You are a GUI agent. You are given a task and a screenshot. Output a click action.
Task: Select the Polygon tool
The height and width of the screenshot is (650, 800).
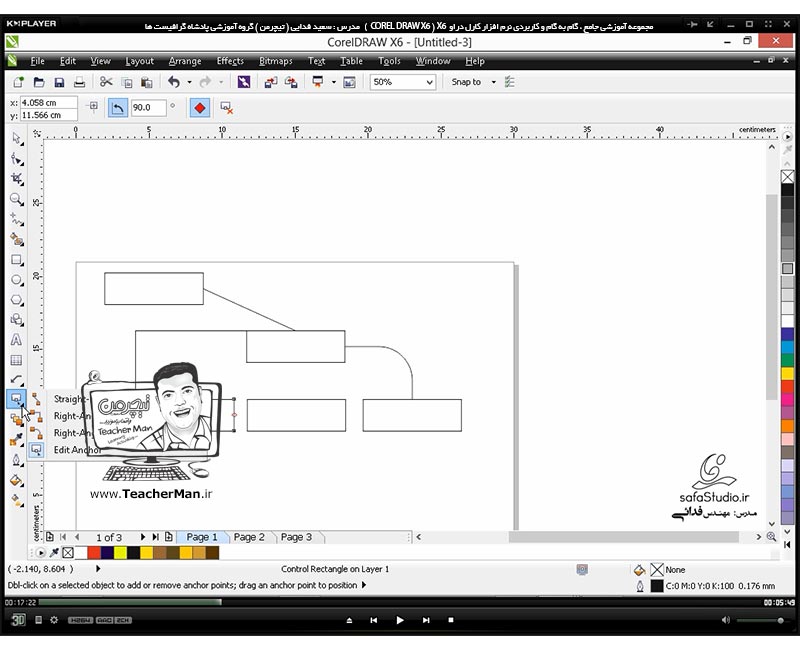click(17, 300)
